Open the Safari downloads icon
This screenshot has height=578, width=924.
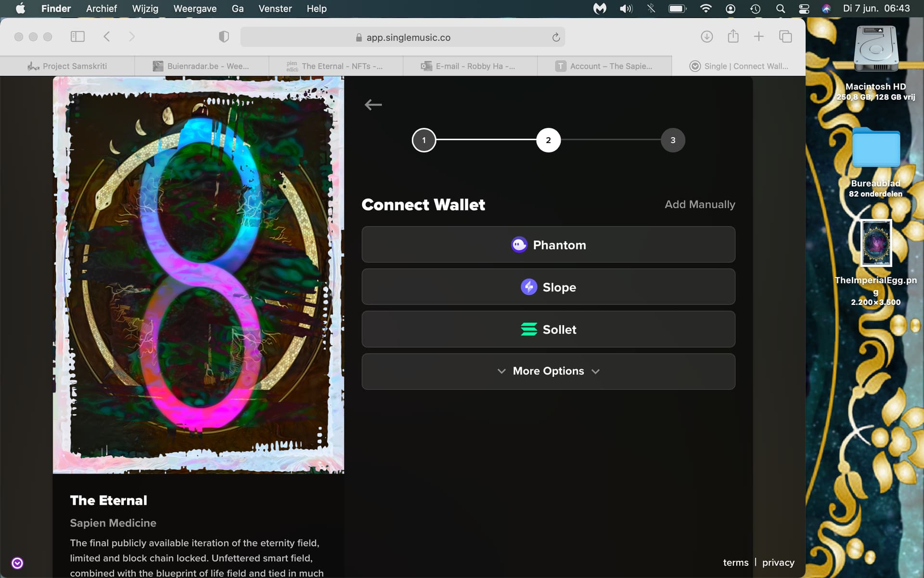[x=706, y=37]
